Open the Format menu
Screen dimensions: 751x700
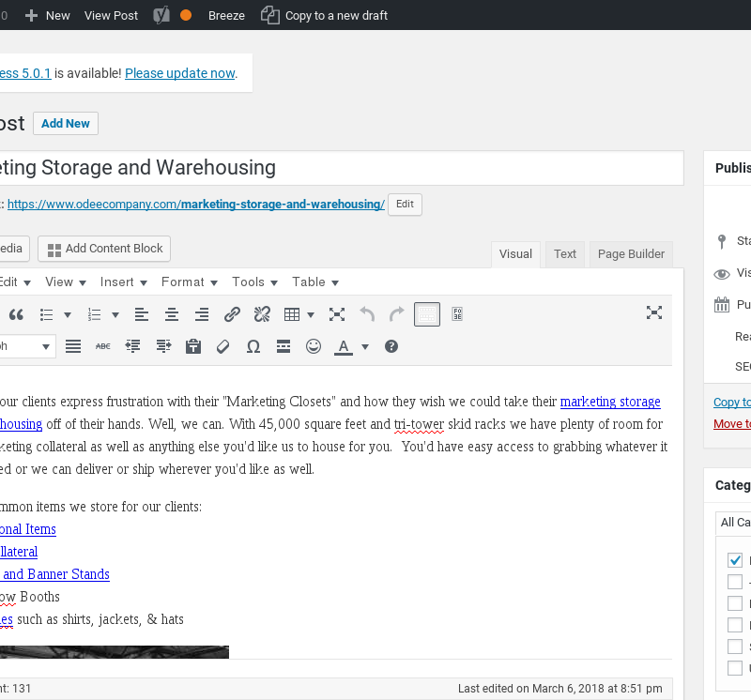188,282
